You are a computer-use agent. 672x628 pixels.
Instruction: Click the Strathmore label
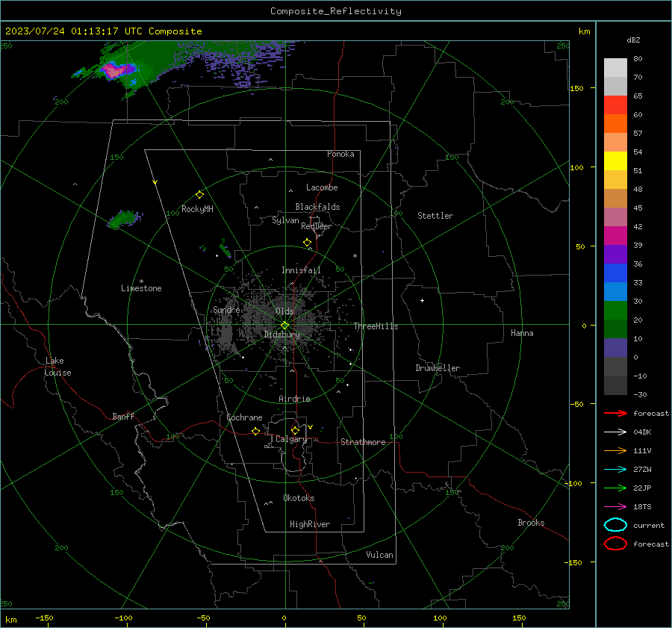pos(363,442)
